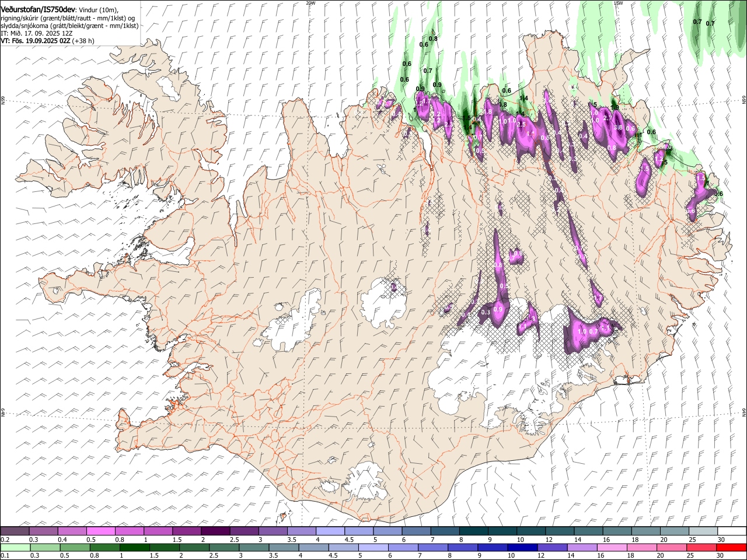Image resolution: width=747 pixels, height=560 pixels.
Task: Click the "0.2" label in the upper legend row
Action: [x=5, y=540]
